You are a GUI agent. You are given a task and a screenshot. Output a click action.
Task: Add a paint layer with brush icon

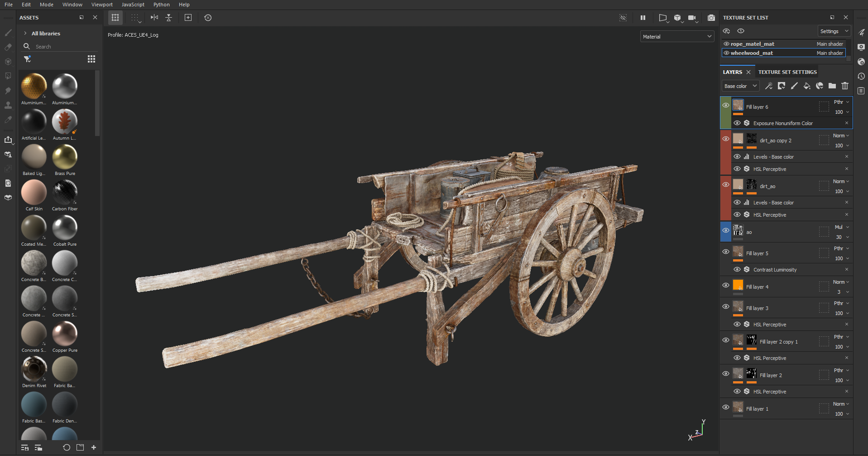(x=794, y=86)
